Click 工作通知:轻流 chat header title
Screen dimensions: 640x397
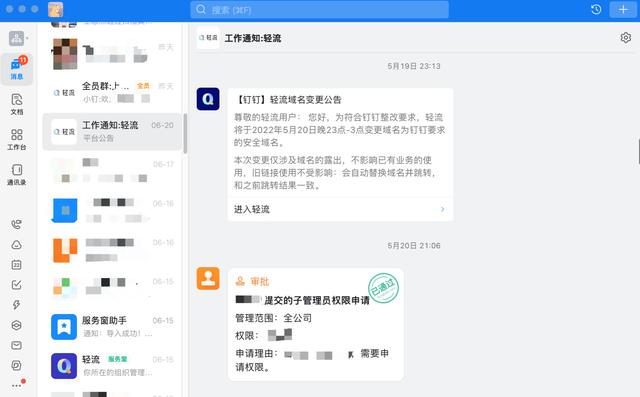(253, 38)
